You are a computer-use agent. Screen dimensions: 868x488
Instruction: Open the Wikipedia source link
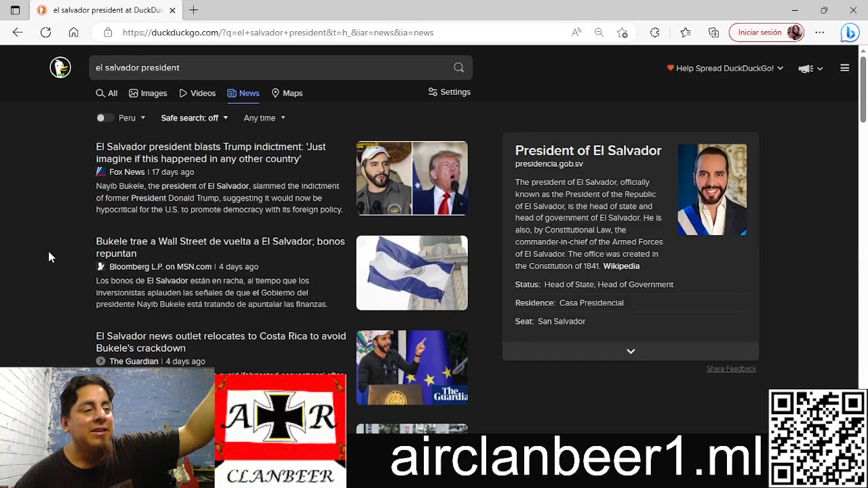click(x=621, y=266)
